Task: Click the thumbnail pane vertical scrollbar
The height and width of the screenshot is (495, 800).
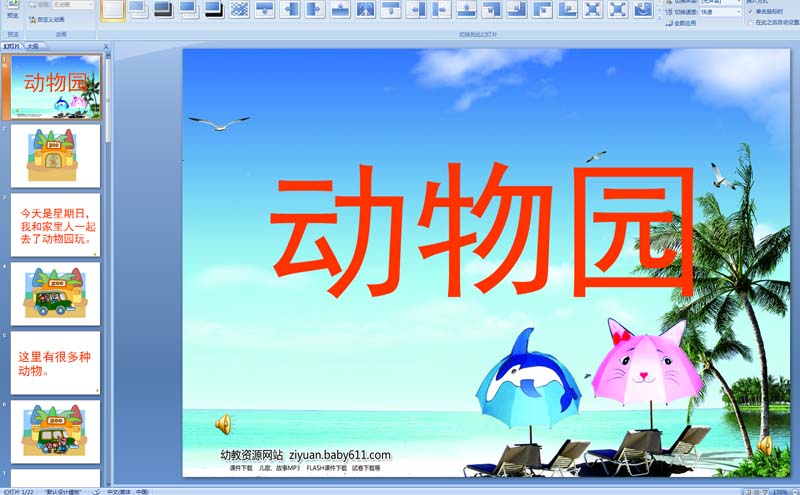Action: pyautogui.click(x=108, y=102)
